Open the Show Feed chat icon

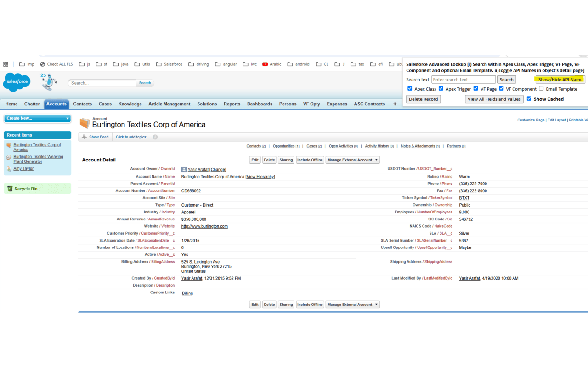(x=85, y=137)
